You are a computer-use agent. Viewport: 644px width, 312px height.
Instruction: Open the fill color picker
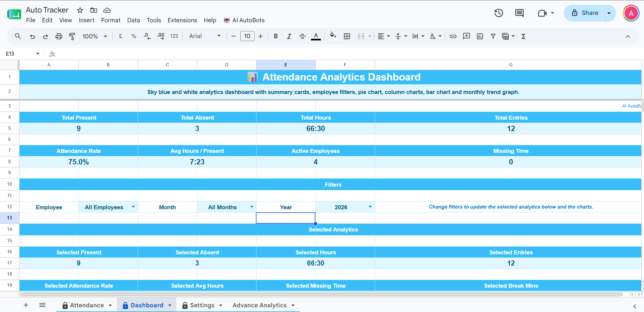[x=333, y=36]
